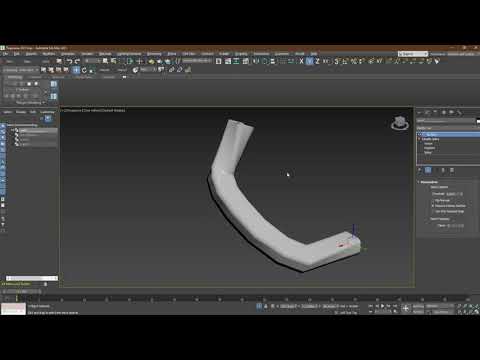Image resolution: width=480 pixels, height=360 pixels.
Task: Click the Go to End playback button
Action: (x=395, y=306)
